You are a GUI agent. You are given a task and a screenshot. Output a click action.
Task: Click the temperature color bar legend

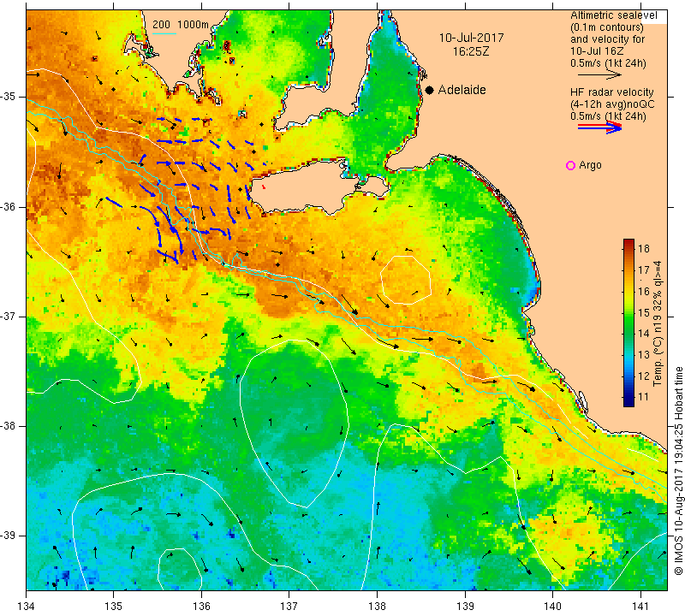pyautogui.click(x=628, y=323)
